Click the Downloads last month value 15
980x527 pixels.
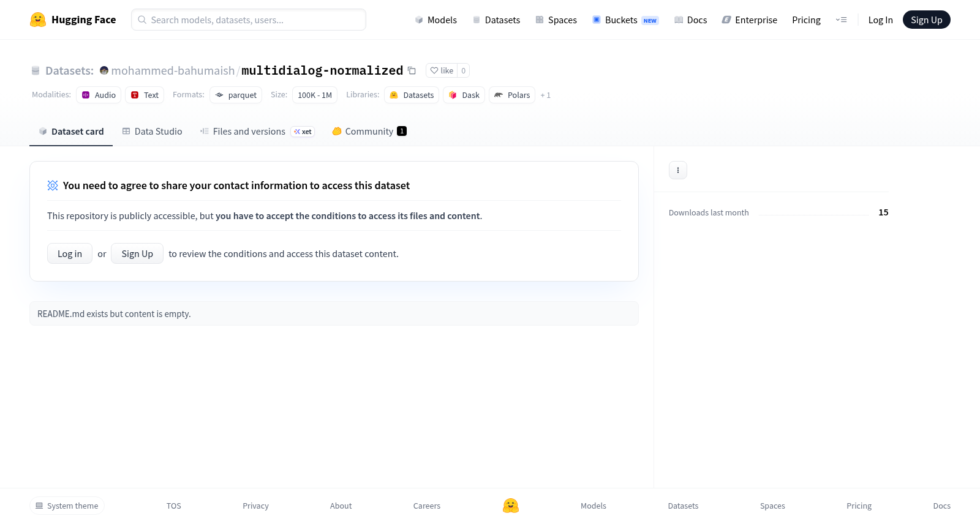tap(883, 212)
